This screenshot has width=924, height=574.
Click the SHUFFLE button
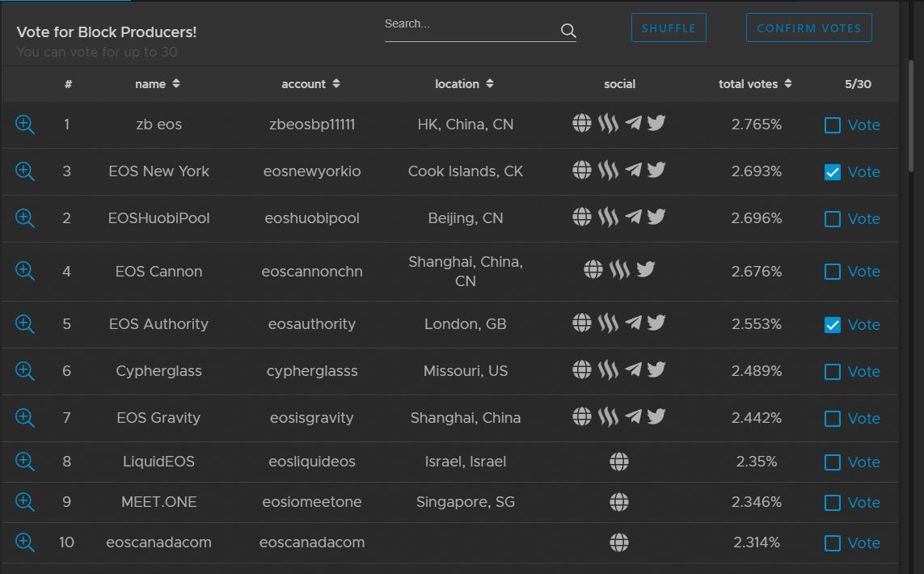[x=669, y=27]
